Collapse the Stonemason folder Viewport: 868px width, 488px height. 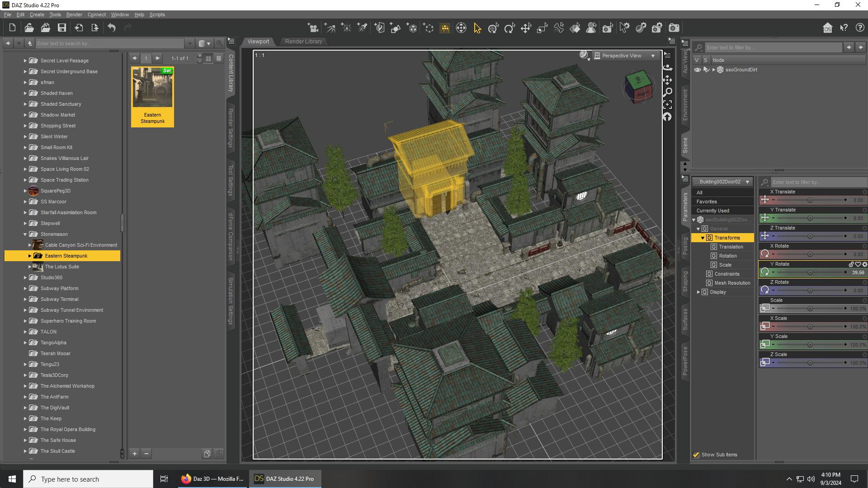point(25,234)
